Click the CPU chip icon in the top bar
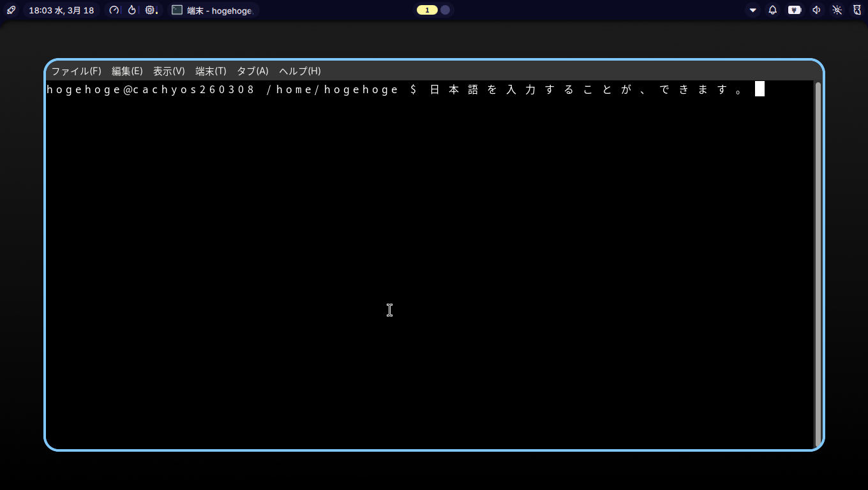This screenshot has height=490, width=868. 151,10
